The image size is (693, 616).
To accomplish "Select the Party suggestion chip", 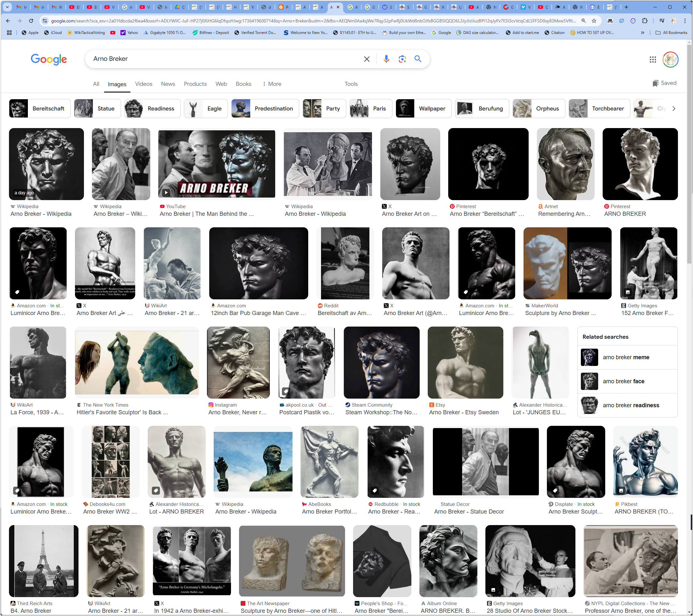I will click(x=324, y=109).
